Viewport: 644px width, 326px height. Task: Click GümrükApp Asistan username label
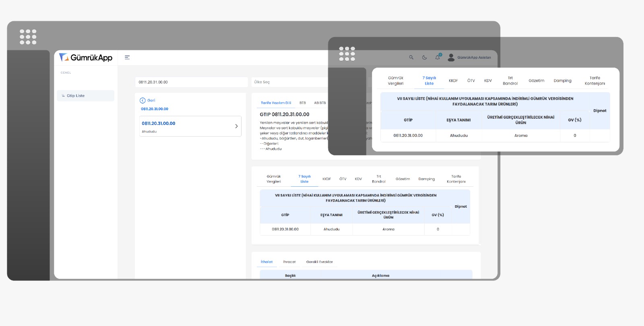[x=474, y=58]
